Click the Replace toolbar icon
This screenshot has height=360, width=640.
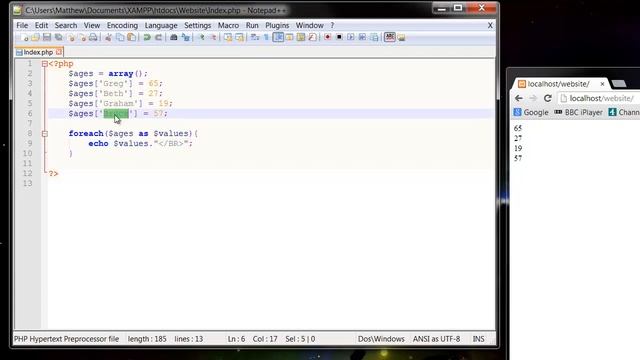point(187,38)
